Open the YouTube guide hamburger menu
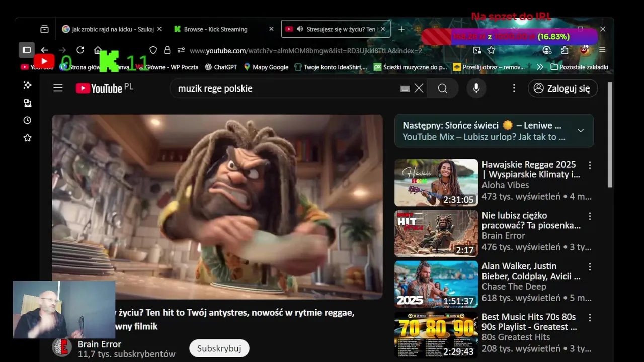Image resolution: width=644 pixels, height=362 pixels. tap(58, 88)
